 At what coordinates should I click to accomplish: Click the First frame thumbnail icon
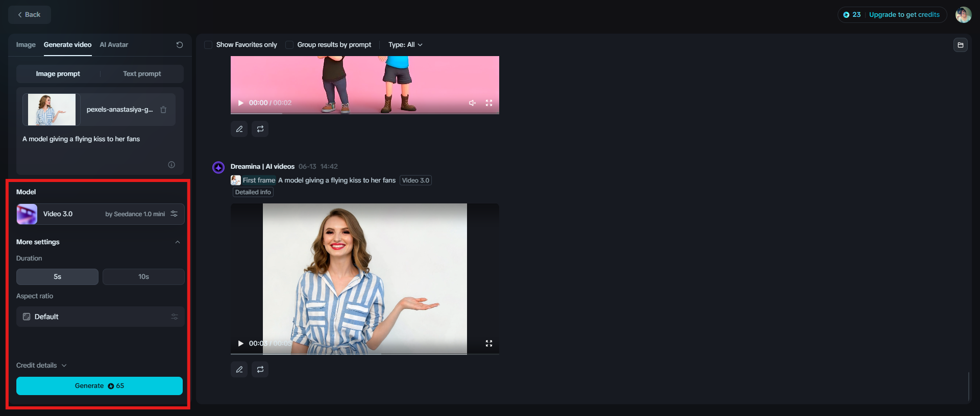coord(236,180)
